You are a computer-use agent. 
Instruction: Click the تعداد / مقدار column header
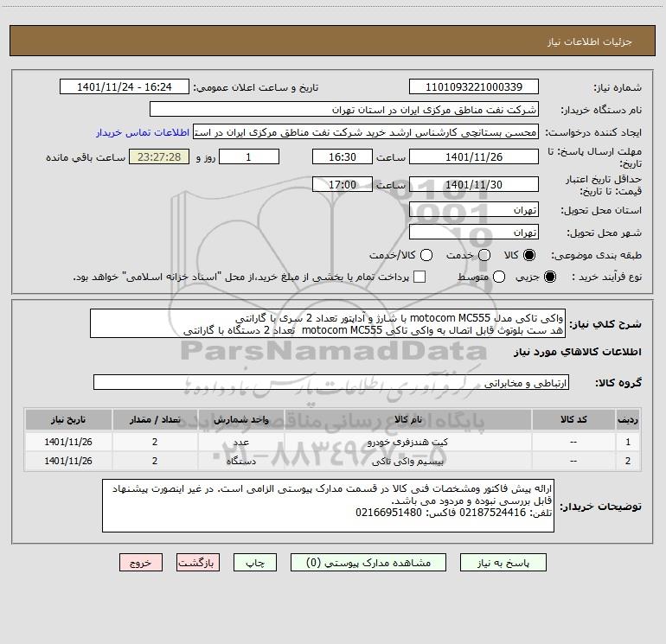155,419
